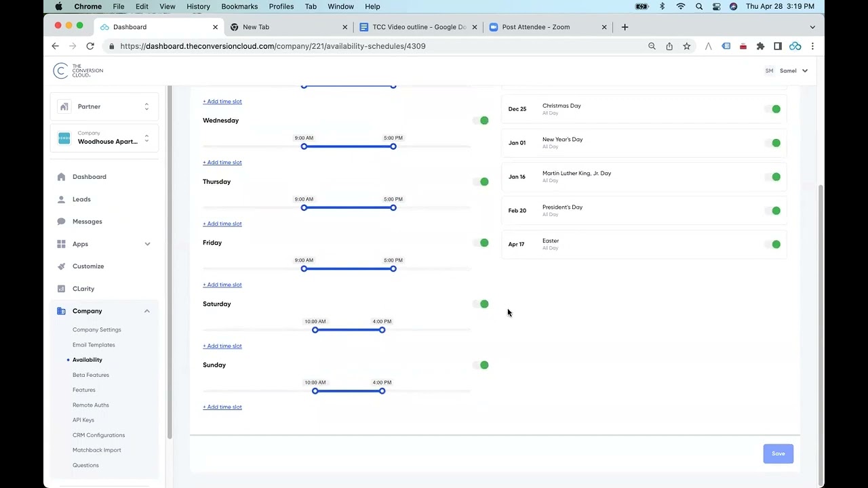Image resolution: width=868 pixels, height=488 pixels.
Task: Disable Thursday availability toggle
Action: [481, 182]
